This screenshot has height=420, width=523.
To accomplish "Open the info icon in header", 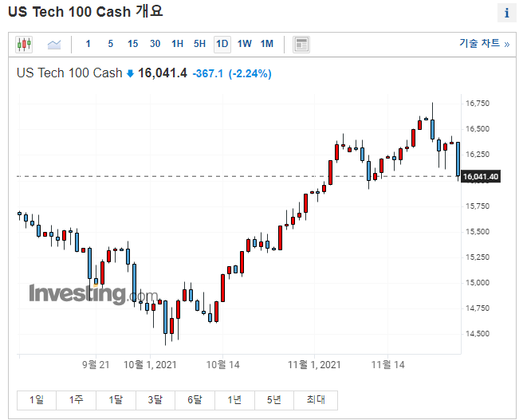I will point(507,13).
